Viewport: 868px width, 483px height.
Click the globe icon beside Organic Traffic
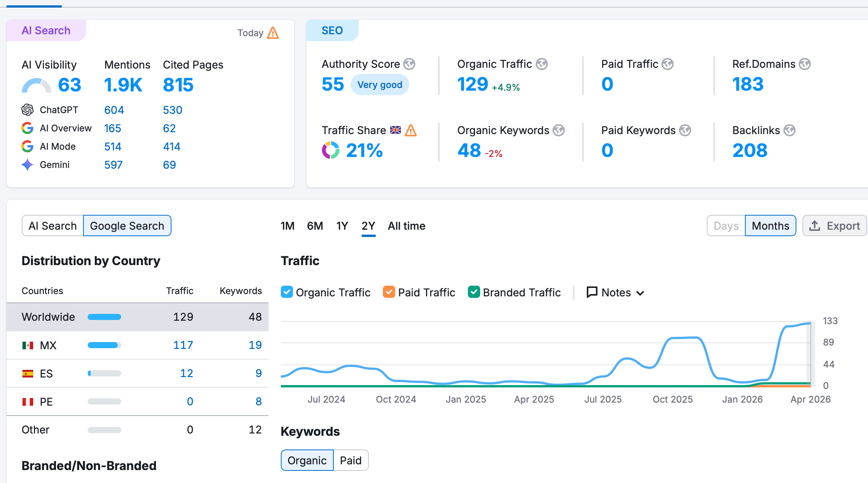(541, 64)
